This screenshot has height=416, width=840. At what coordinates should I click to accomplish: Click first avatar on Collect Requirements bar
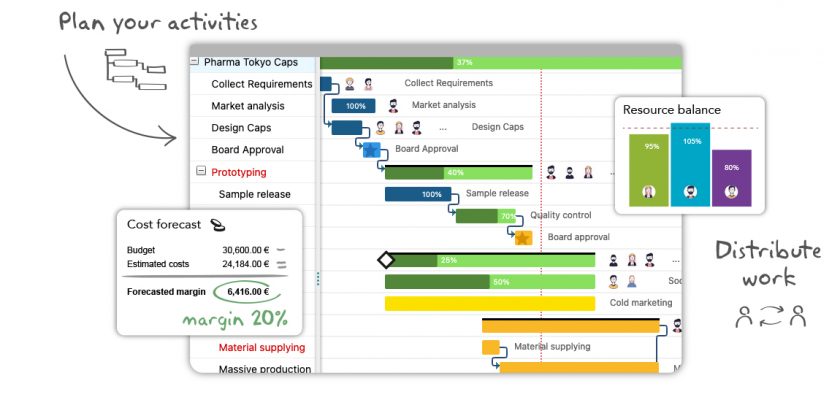coord(350,84)
